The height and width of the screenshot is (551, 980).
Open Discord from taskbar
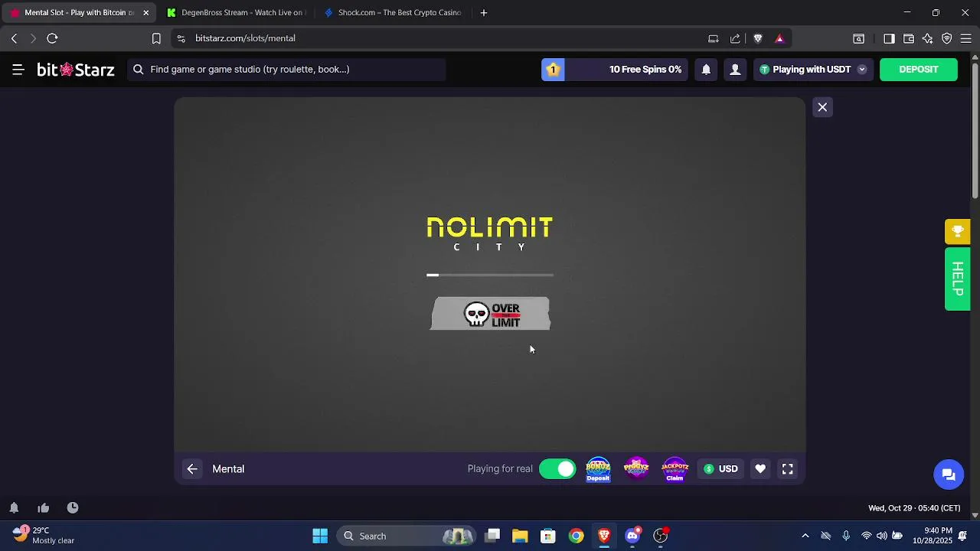click(632, 536)
